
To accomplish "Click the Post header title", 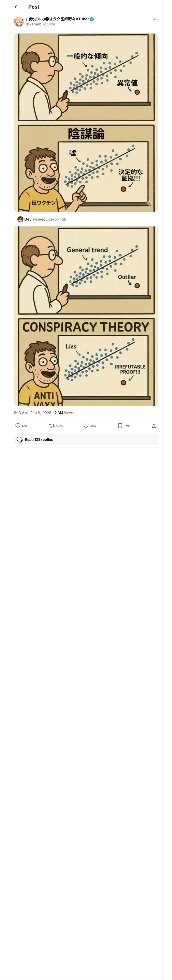I will [x=34, y=7].
